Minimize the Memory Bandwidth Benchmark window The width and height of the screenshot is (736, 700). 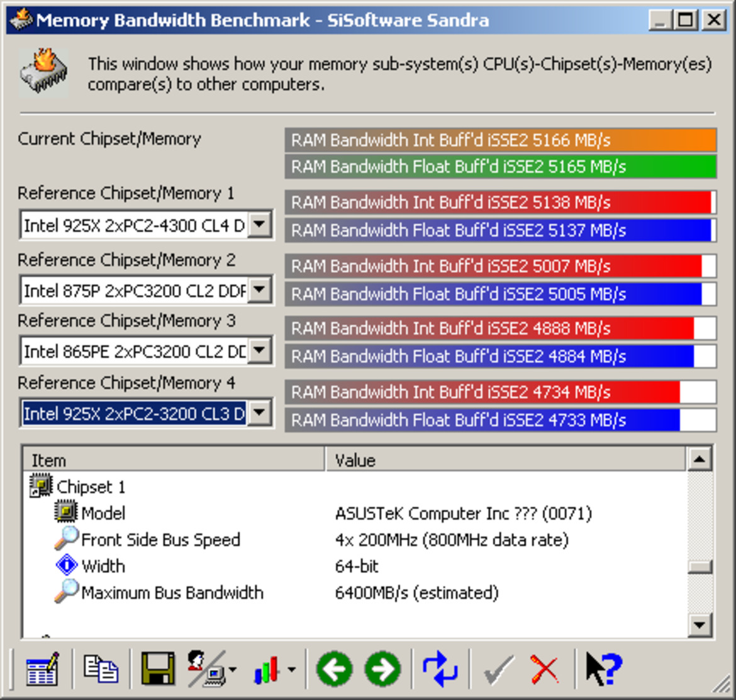click(661, 20)
